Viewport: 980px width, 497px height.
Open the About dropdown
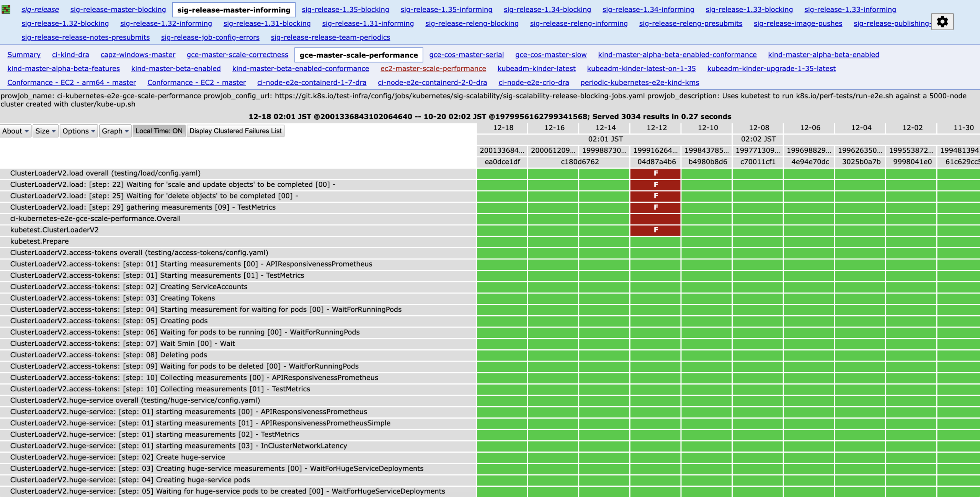click(x=15, y=131)
